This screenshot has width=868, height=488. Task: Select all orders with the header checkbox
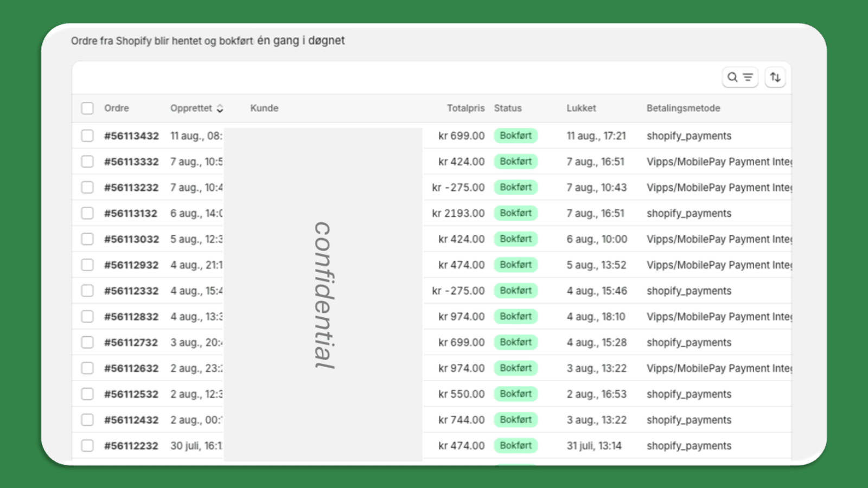(x=87, y=108)
